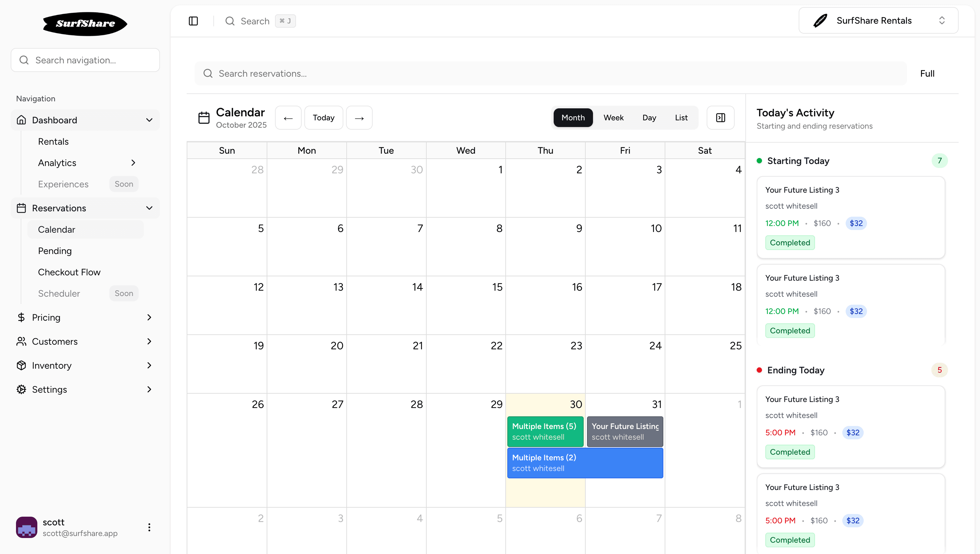Click the Settings gear icon

[x=21, y=389]
